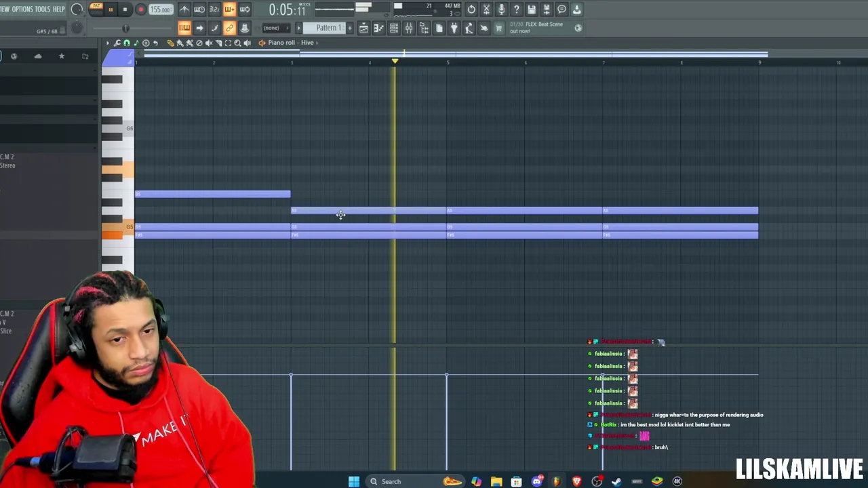Click the globe online news icon
Viewport: 868px width, 488px height.
click(x=578, y=28)
